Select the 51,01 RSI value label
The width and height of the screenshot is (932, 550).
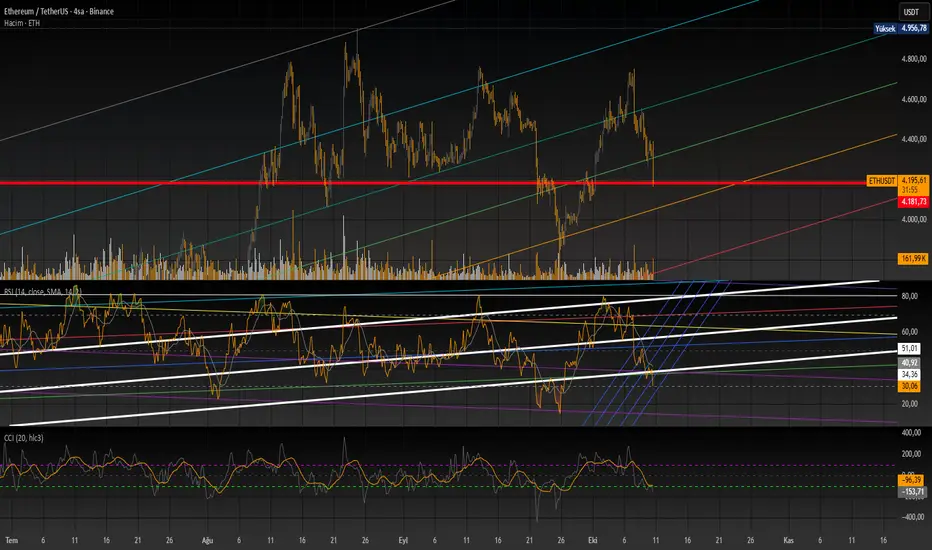[909, 348]
